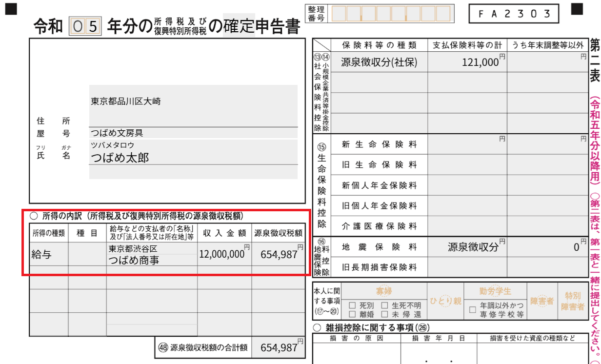Image resolution: width=601 pixels, height=364 pixels.
Task: Click 源泉徴収税額 654,987 in the 給与 row
Action: (x=279, y=254)
